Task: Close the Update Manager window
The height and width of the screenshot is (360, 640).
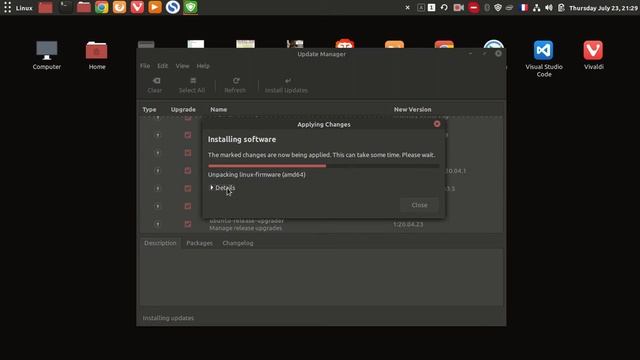Action: tap(498, 53)
